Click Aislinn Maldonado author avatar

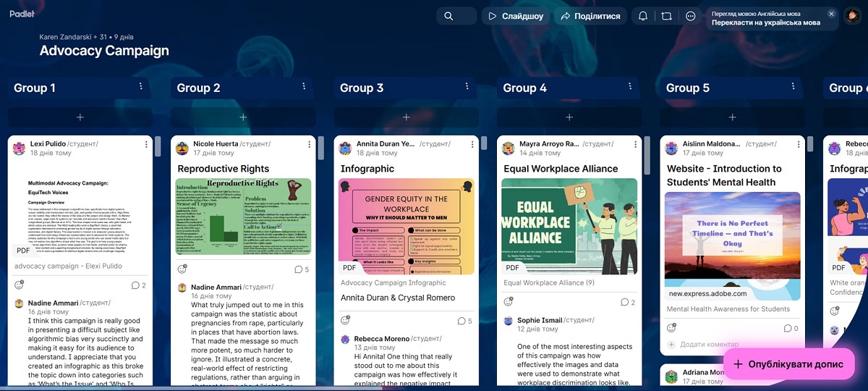pos(672,148)
